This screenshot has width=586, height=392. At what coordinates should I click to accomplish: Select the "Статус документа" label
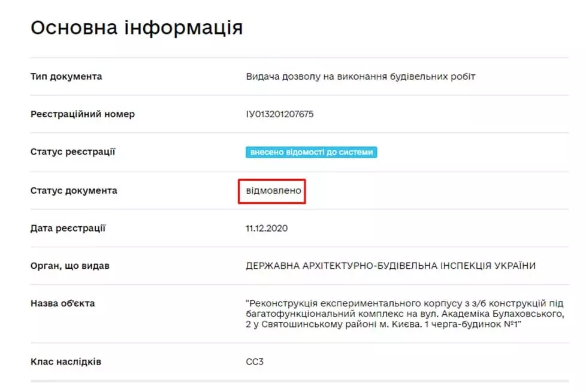[x=74, y=191]
